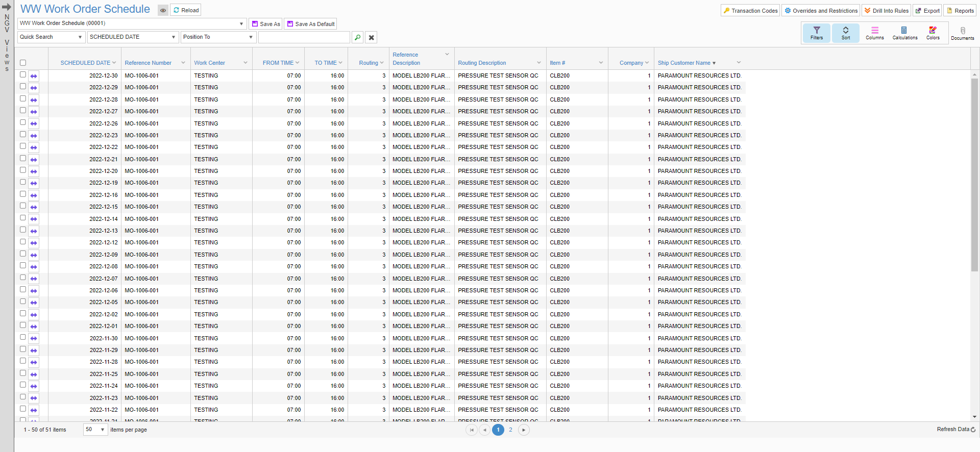Image resolution: width=980 pixels, height=452 pixels.
Task: Go to the next page arrow
Action: click(524, 430)
